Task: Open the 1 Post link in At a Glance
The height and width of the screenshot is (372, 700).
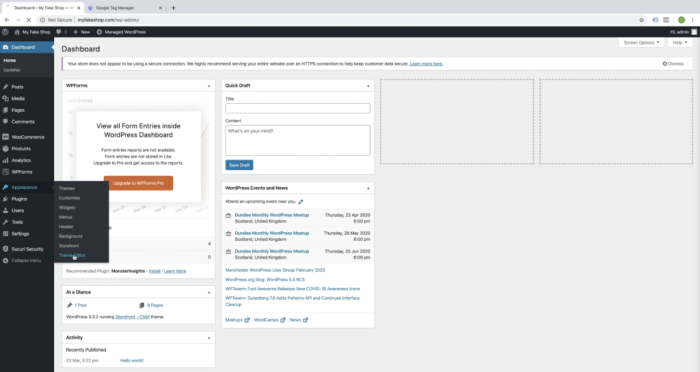Action: pyautogui.click(x=80, y=305)
